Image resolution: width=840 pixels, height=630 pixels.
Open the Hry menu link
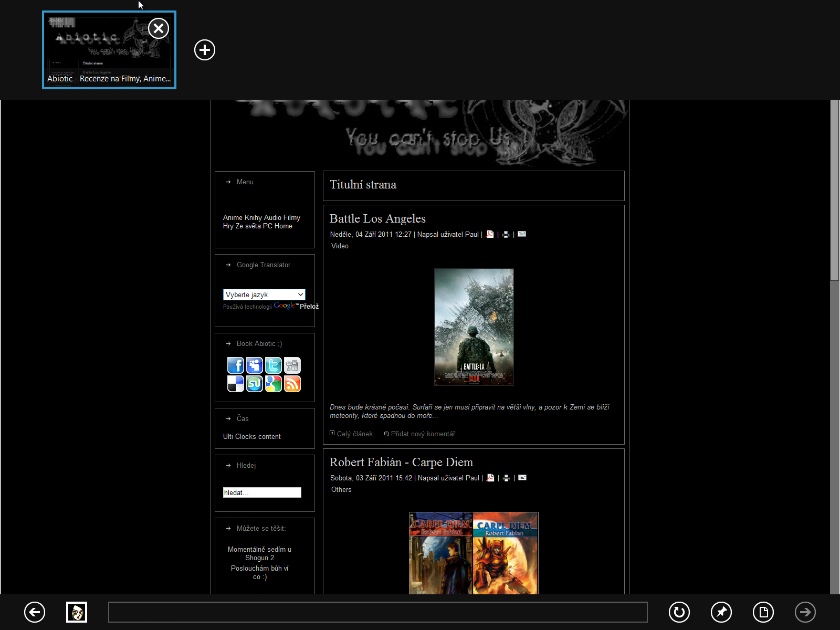click(x=228, y=226)
